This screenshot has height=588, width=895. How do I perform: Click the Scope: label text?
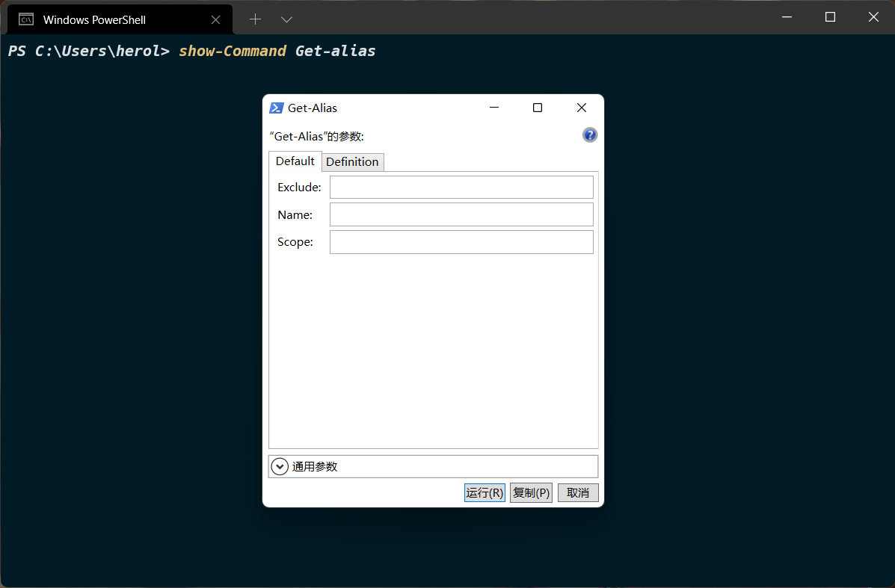[295, 242]
